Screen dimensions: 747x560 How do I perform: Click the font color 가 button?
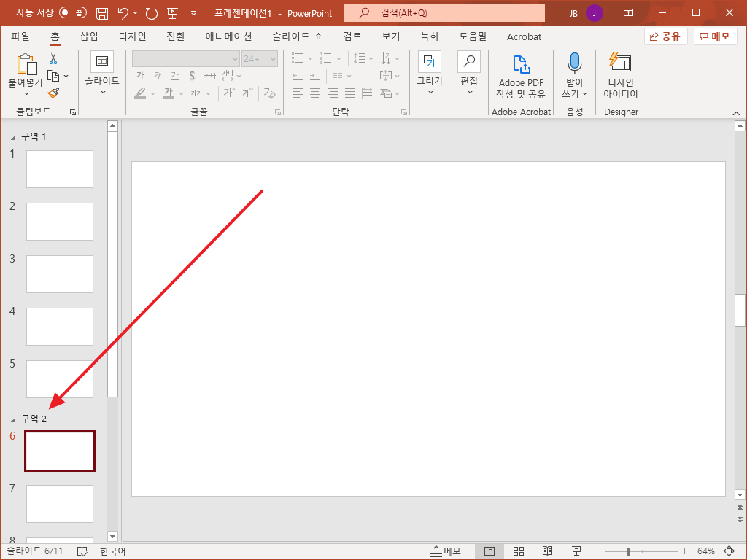click(169, 93)
